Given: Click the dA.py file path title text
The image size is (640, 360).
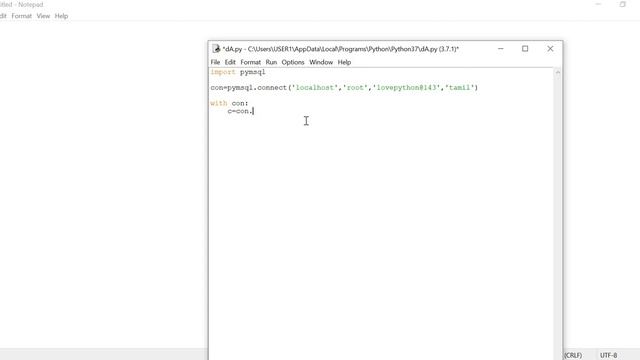Looking at the screenshot, I should click(x=340, y=49).
